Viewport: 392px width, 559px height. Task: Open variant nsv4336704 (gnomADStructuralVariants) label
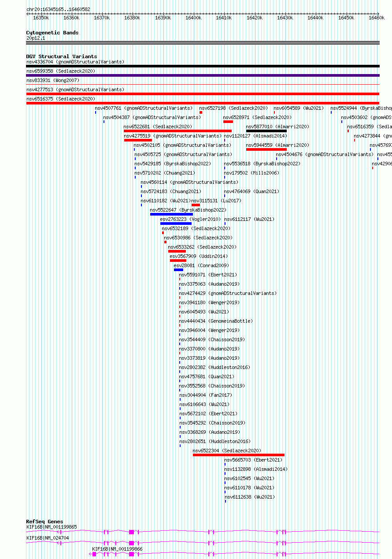pos(75,62)
